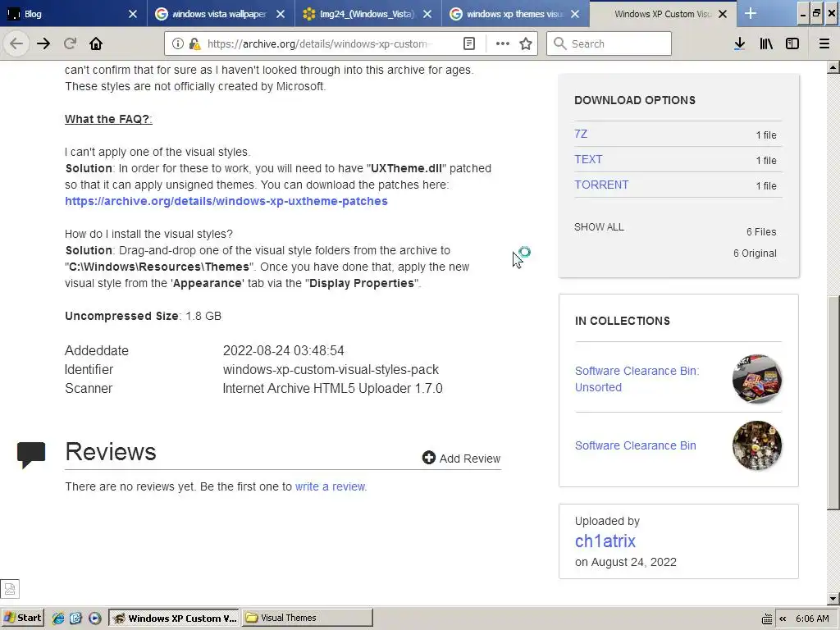The height and width of the screenshot is (630, 840).
Task: Close the Blog tab
Action: [133, 14]
